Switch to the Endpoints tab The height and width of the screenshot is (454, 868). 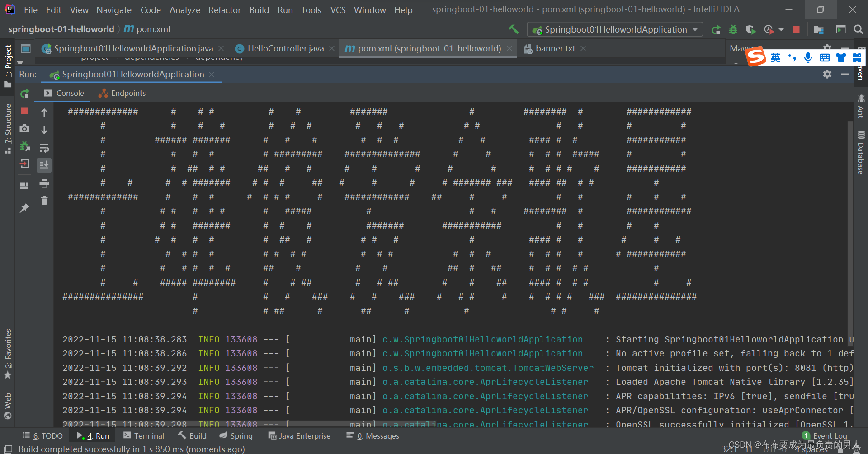pyautogui.click(x=122, y=93)
